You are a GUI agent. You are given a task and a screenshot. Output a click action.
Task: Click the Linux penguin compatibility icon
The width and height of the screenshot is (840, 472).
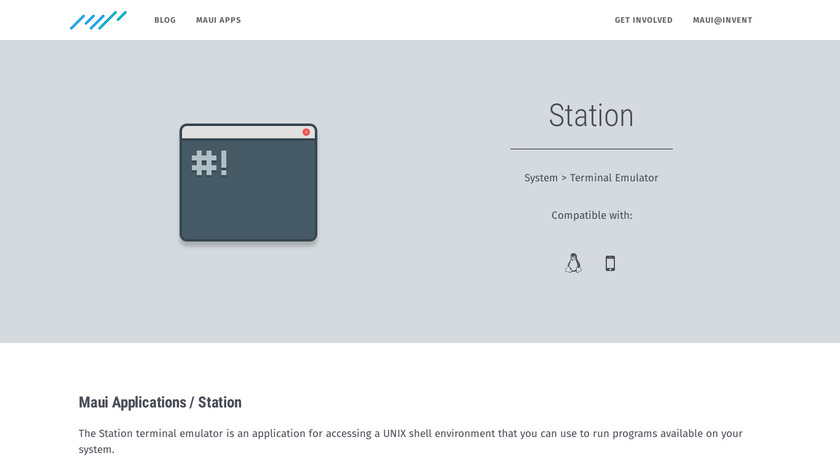coord(573,263)
